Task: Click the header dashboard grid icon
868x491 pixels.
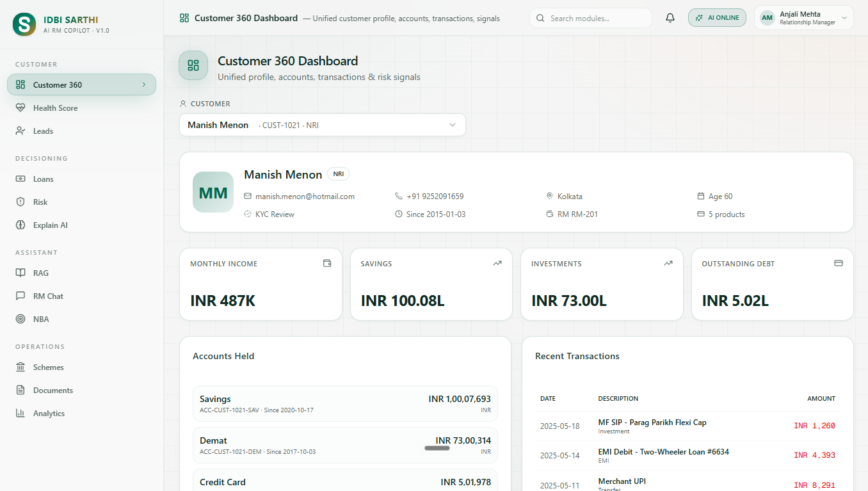Action: pyautogui.click(x=184, y=18)
